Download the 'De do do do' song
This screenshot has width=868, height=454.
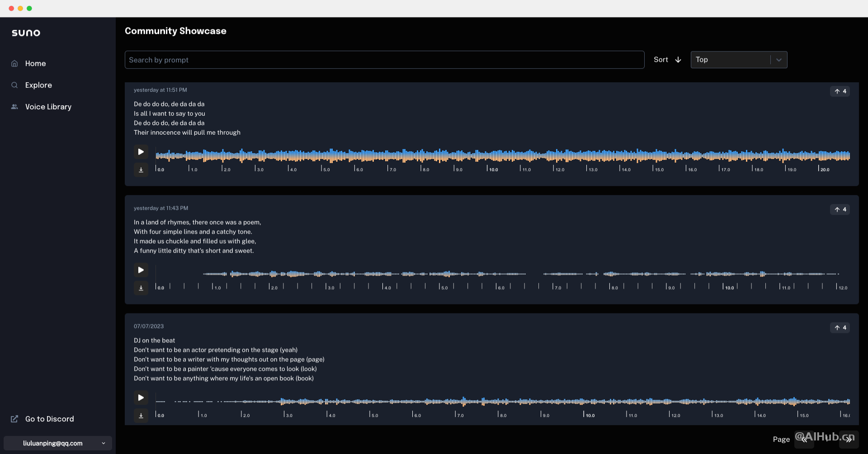[141, 170]
